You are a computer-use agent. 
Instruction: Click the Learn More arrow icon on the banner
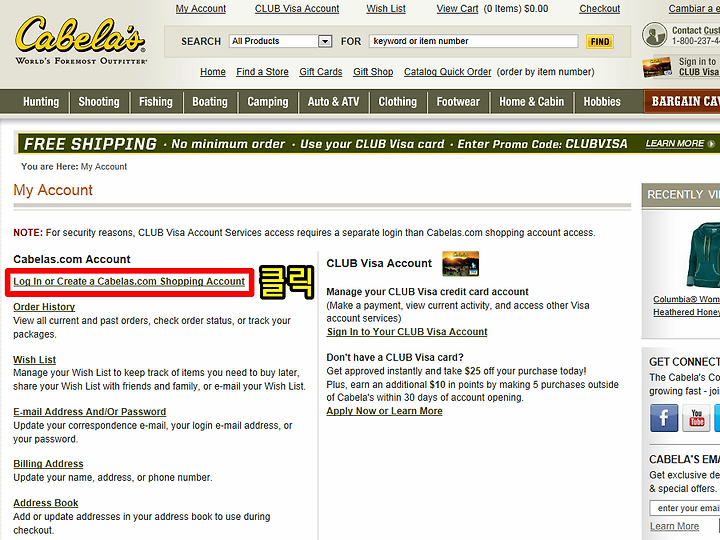[711, 144]
